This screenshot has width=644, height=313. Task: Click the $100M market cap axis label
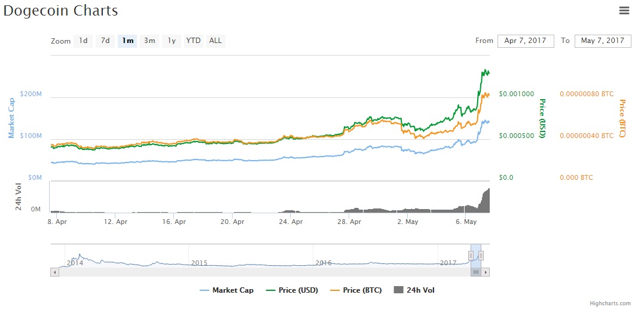coord(31,136)
